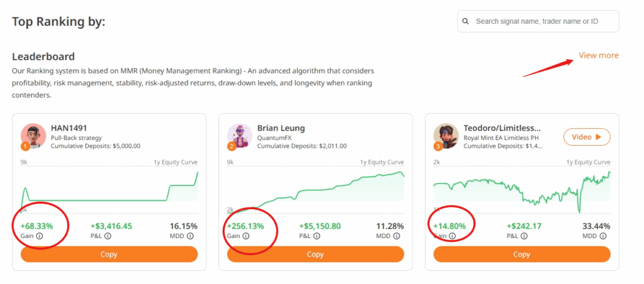The height and width of the screenshot is (284, 644).
Task: Click HAN1491 equity curve chart
Action: coord(109,188)
